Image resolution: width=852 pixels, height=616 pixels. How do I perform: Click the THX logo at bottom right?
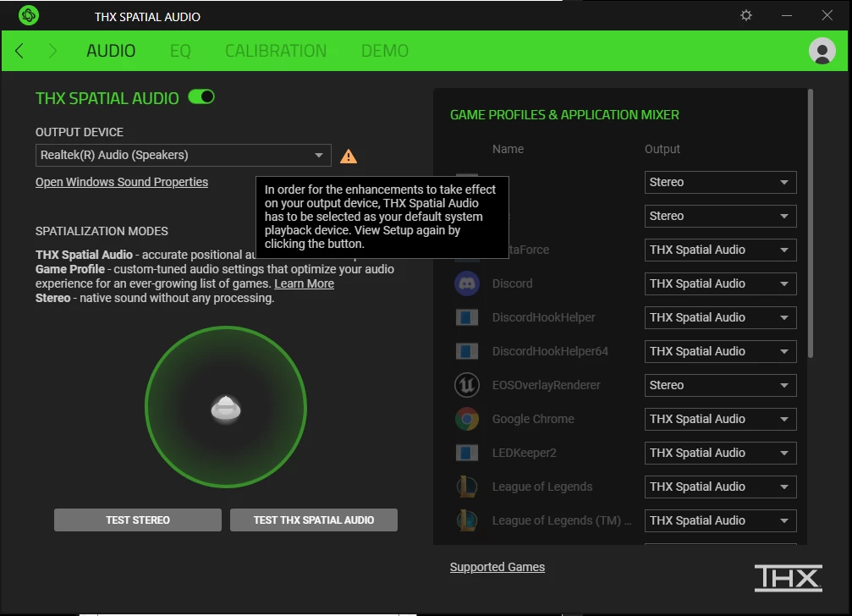[x=788, y=578]
